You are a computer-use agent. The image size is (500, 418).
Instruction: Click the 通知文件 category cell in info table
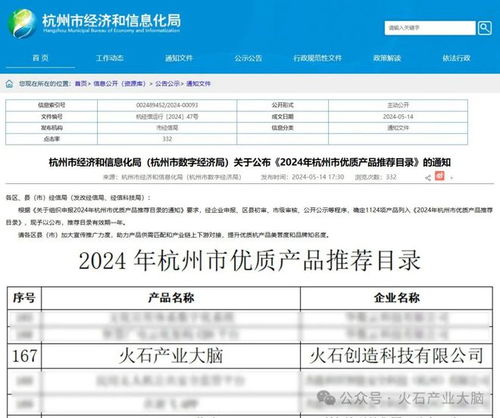pyautogui.click(x=398, y=128)
